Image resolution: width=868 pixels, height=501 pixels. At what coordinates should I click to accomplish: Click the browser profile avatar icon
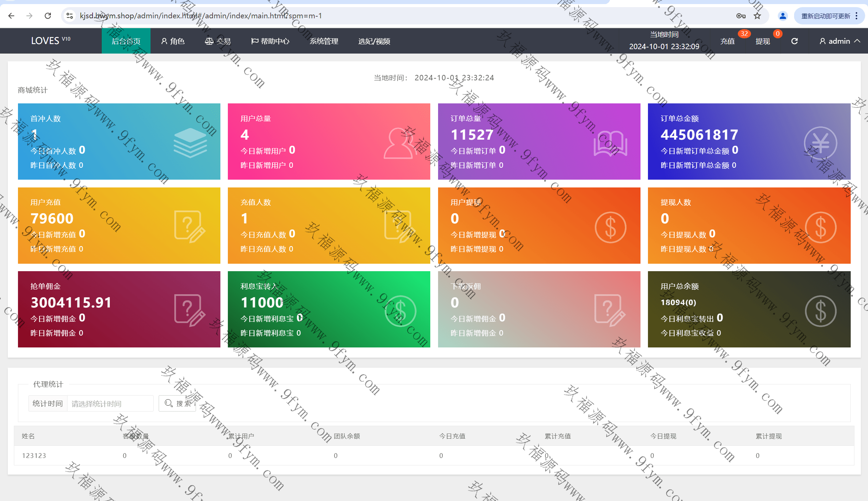tap(783, 16)
